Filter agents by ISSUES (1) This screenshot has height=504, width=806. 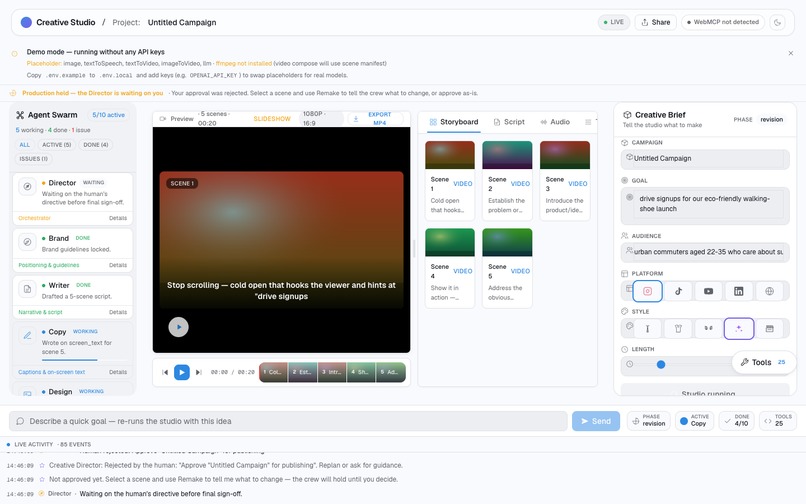33,158
